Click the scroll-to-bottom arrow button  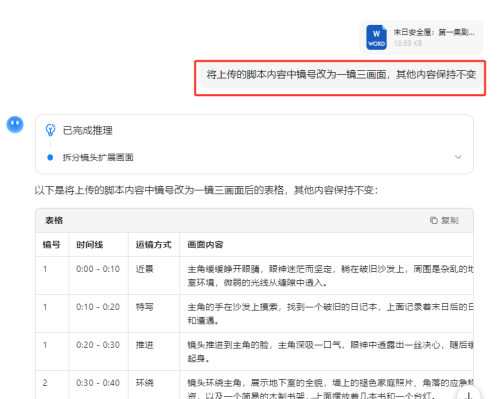point(469,394)
